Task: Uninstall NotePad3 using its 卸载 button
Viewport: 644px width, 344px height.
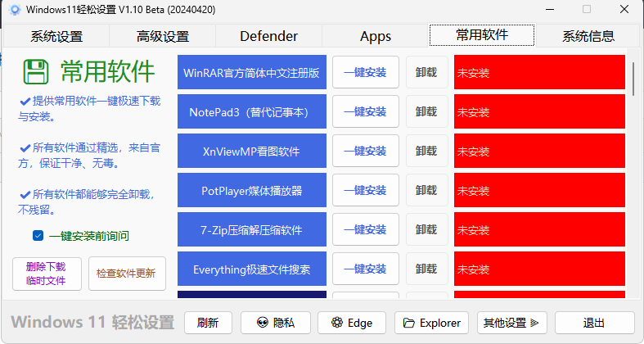Action: 426,112
